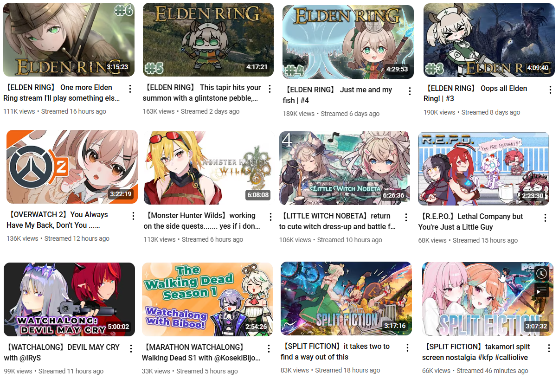The image size is (559, 392).
Task: Click title 'Just me and my fish | #4'
Action: 337,95
